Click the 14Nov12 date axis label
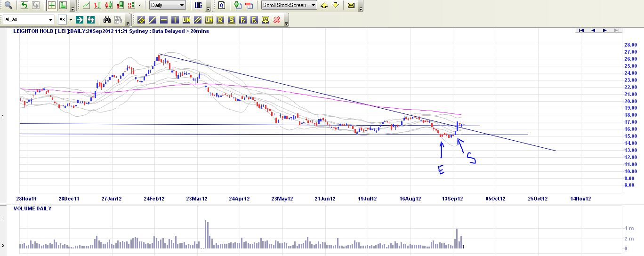The width and height of the screenshot is (644, 256). click(580, 199)
